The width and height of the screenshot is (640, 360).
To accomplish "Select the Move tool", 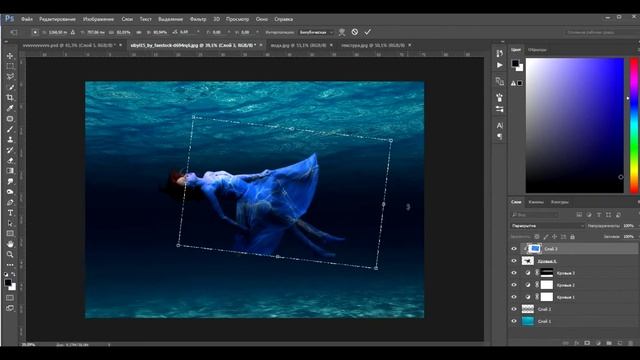I will (x=10, y=56).
